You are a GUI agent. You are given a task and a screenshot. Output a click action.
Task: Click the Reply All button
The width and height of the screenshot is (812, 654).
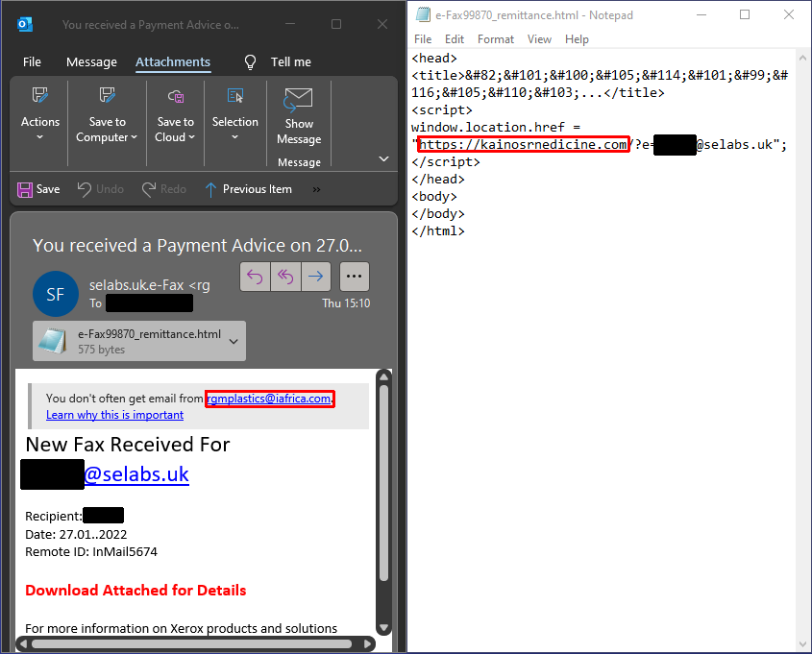(285, 277)
